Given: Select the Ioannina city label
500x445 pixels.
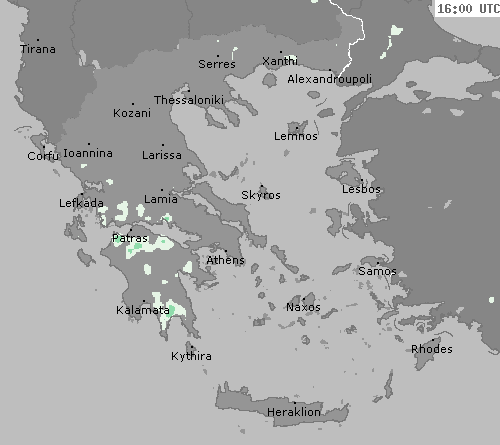Looking at the screenshot, I should click(88, 153).
